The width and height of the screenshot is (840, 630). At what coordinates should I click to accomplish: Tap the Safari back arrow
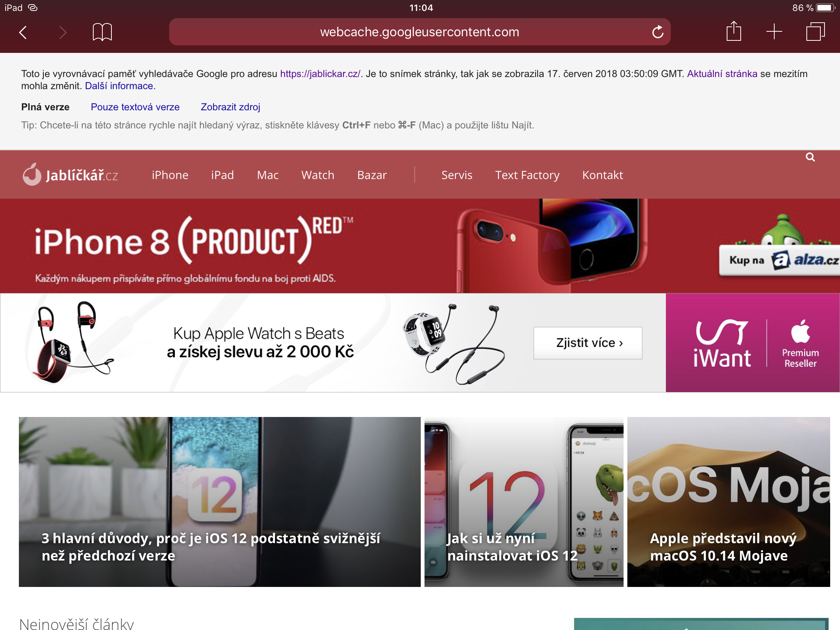pyautogui.click(x=23, y=32)
